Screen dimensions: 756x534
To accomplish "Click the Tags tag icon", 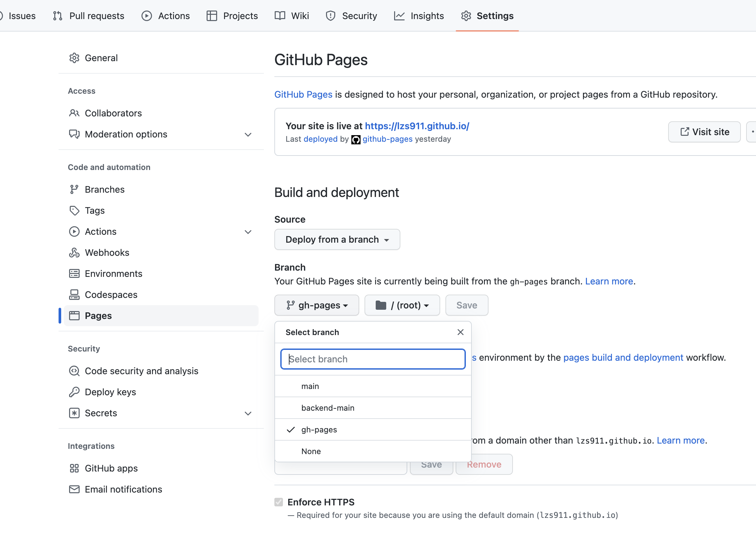I will click(x=74, y=210).
